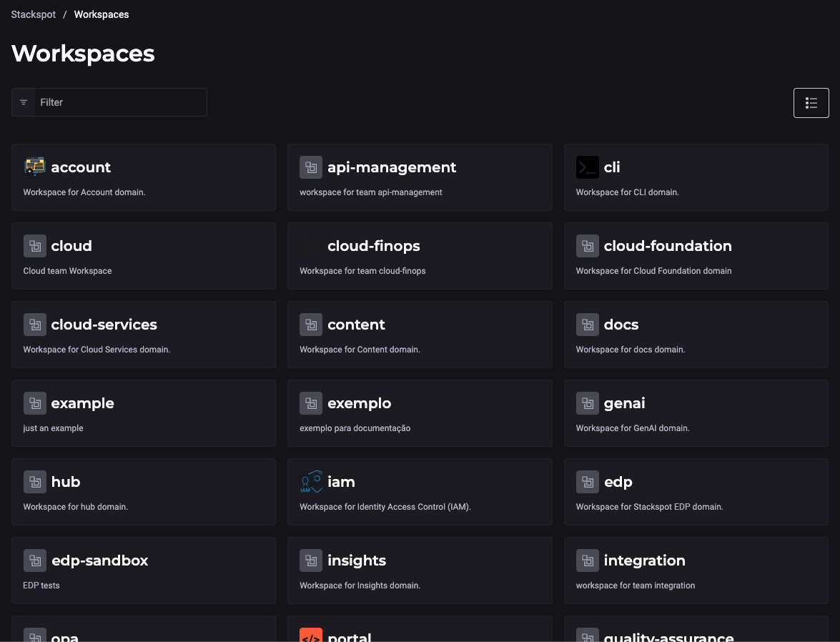Click 'workspace for team integration' text
Image resolution: width=840 pixels, height=642 pixels.
click(x=636, y=586)
